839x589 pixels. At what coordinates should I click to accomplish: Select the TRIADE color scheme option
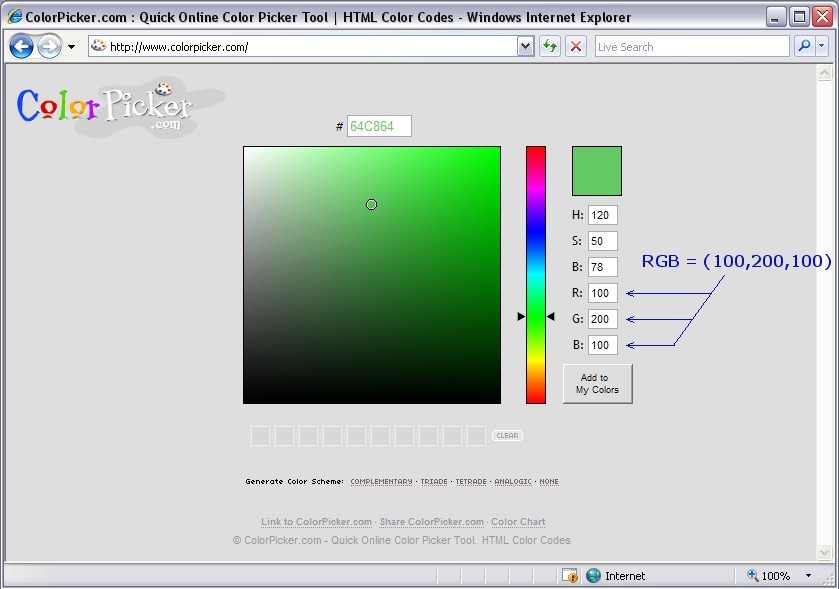[434, 482]
